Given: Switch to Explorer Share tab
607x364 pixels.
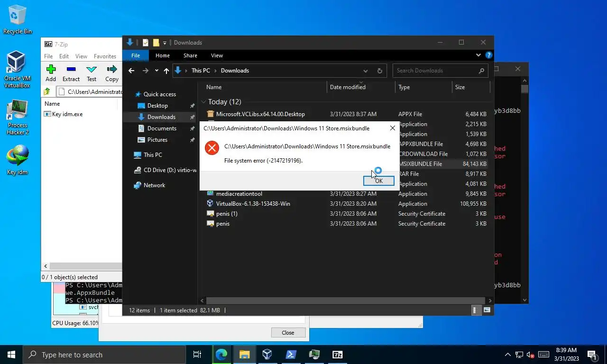Looking at the screenshot, I should 190,55.
